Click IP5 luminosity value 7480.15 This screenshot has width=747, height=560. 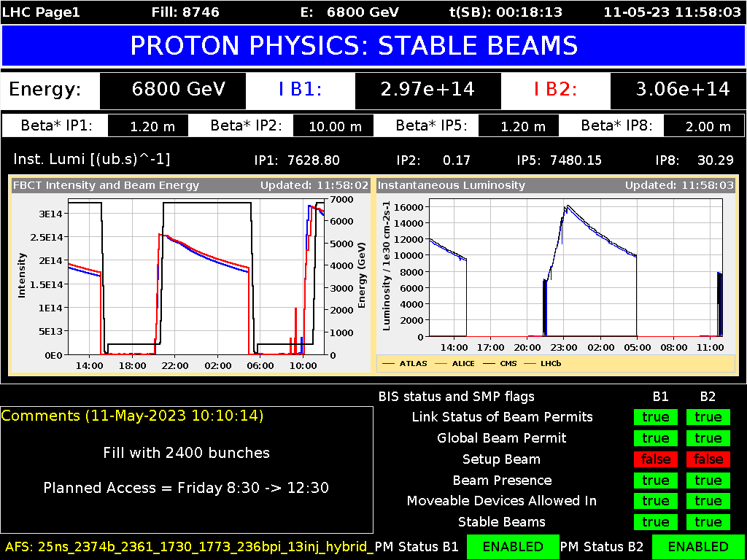(x=575, y=160)
